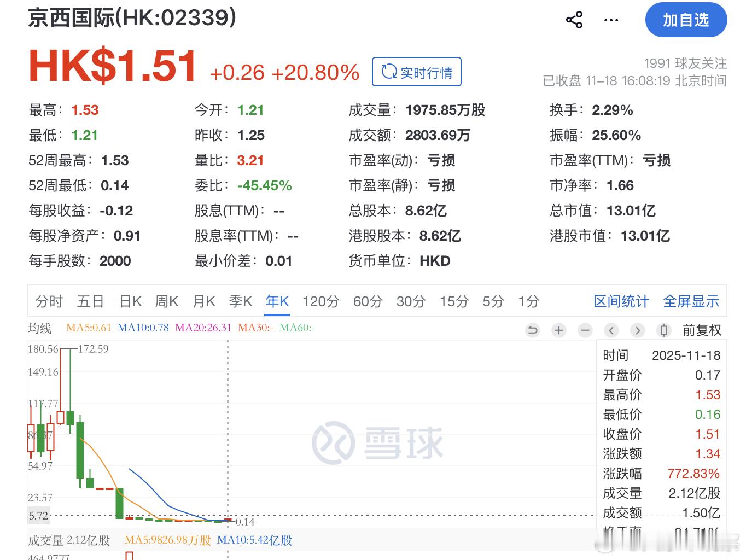This screenshot has width=746, height=560.
Task: Click the 量比 value 3.21
Action: [x=250, y=160]
